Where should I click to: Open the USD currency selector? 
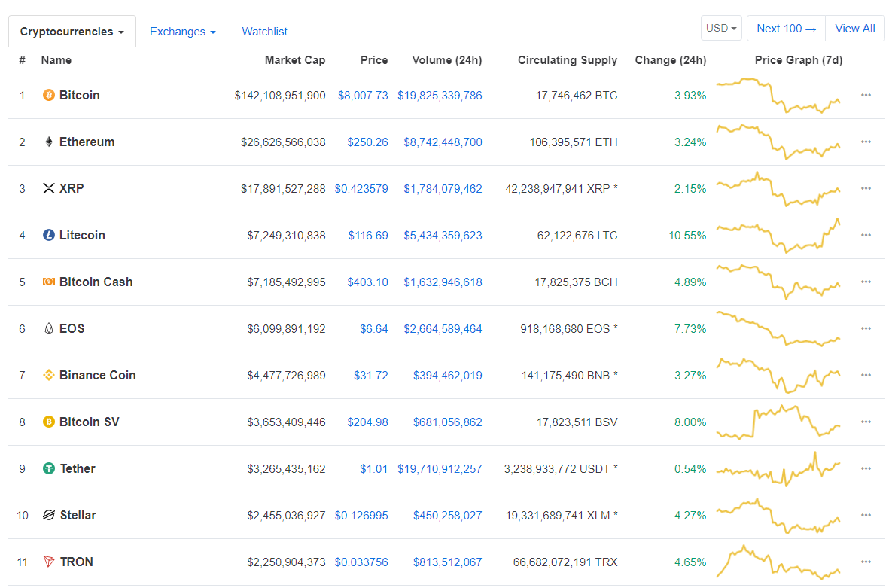point(721,28)
